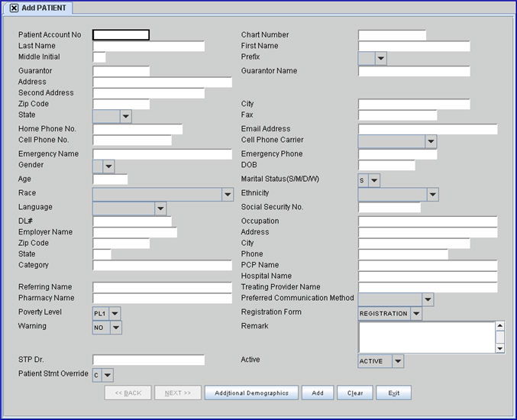Click the Social Security No. field

[x=389, y=208]
